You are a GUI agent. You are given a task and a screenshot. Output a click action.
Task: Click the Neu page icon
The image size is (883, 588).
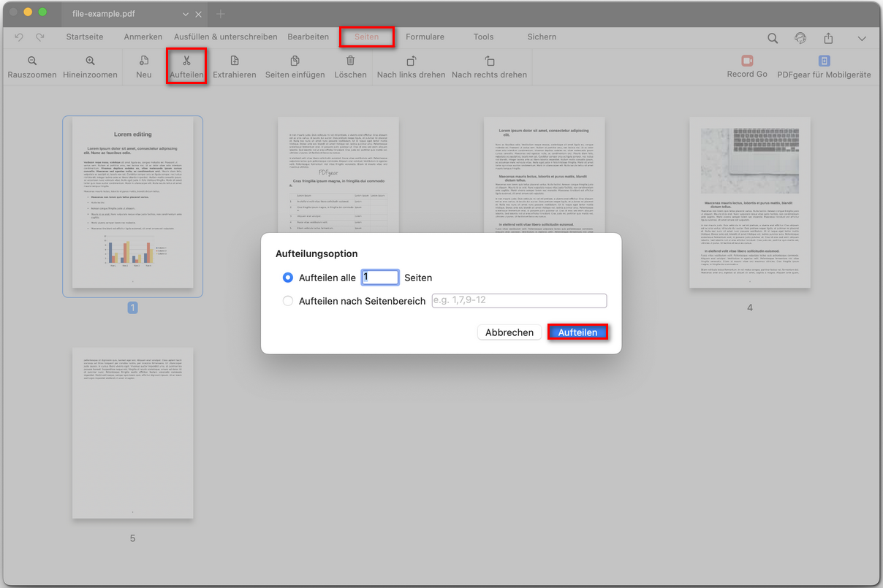143,66
